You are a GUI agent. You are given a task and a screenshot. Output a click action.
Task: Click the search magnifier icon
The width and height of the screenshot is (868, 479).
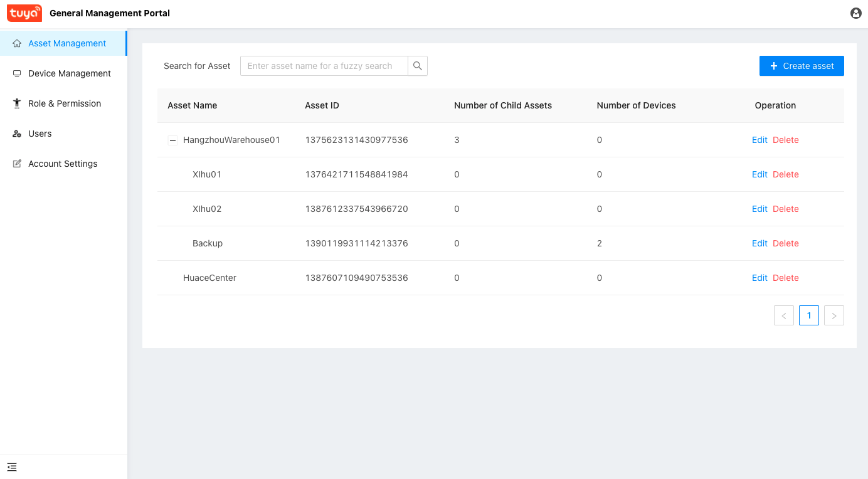[x=418, y=66]
